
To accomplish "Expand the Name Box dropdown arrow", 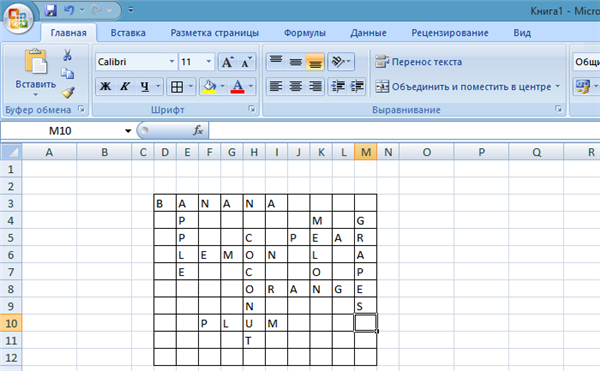I will coord(128,131).
